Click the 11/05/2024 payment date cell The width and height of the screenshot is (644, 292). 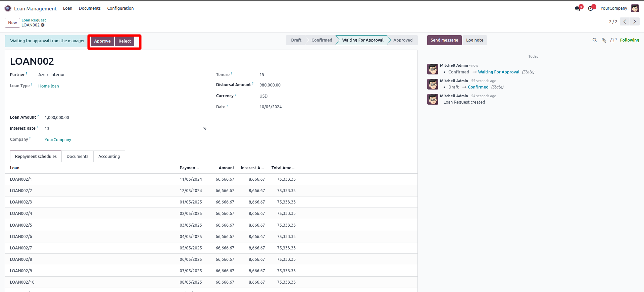(191, 179)
